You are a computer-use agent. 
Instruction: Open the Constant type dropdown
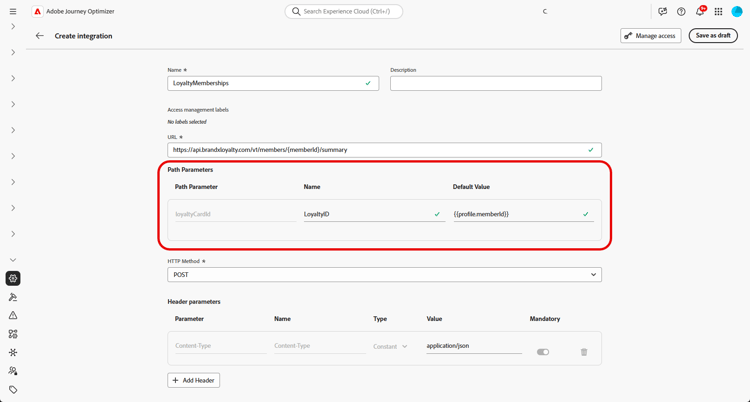390,347
